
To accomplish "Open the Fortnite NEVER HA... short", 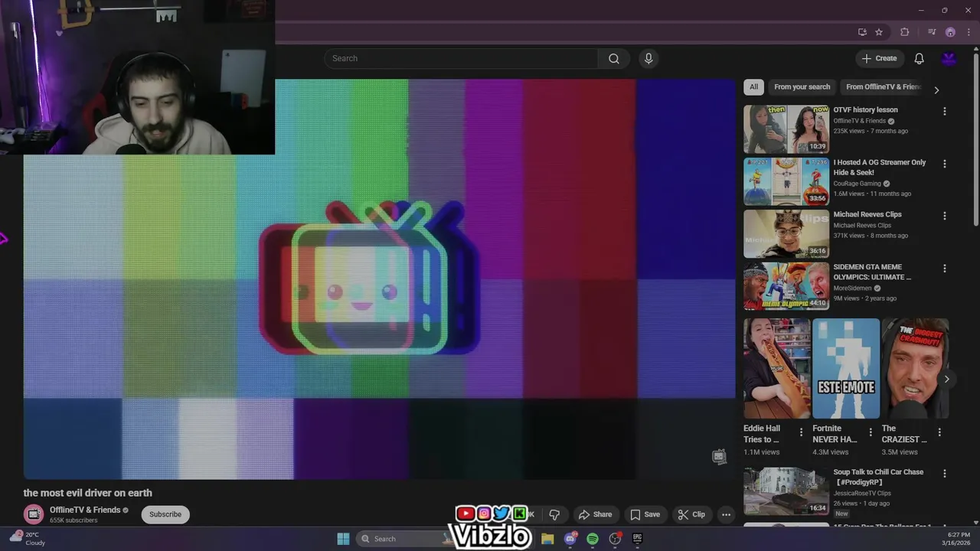I will point(846,369).
